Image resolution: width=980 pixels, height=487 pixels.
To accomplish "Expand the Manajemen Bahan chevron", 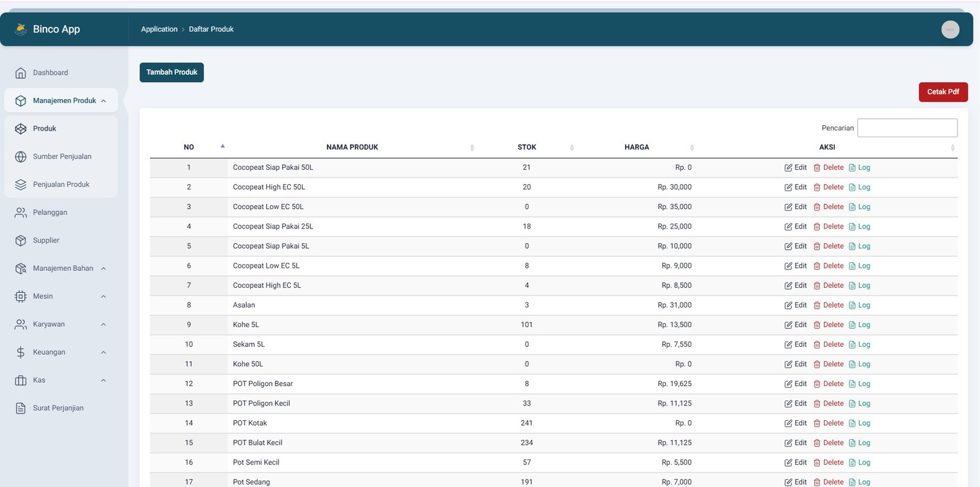I will [104, 268].
